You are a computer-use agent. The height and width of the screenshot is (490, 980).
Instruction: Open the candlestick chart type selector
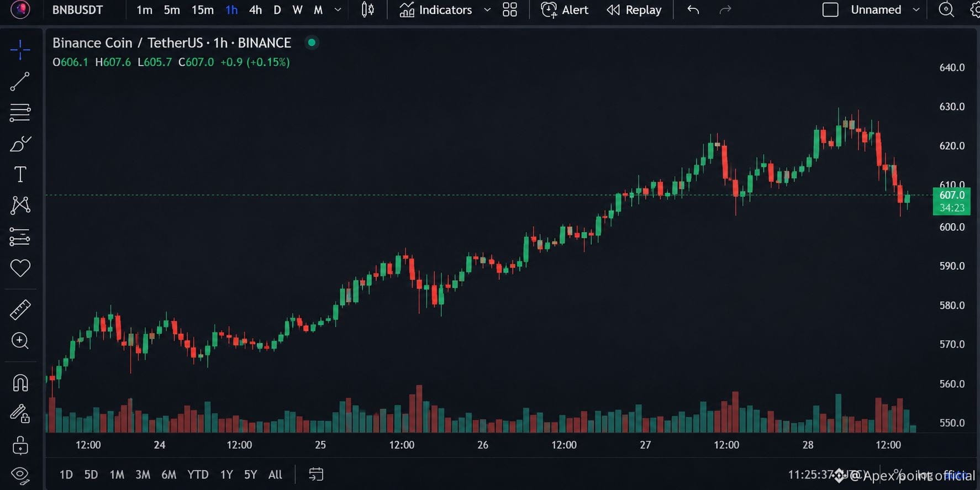(x=367, y=10)
